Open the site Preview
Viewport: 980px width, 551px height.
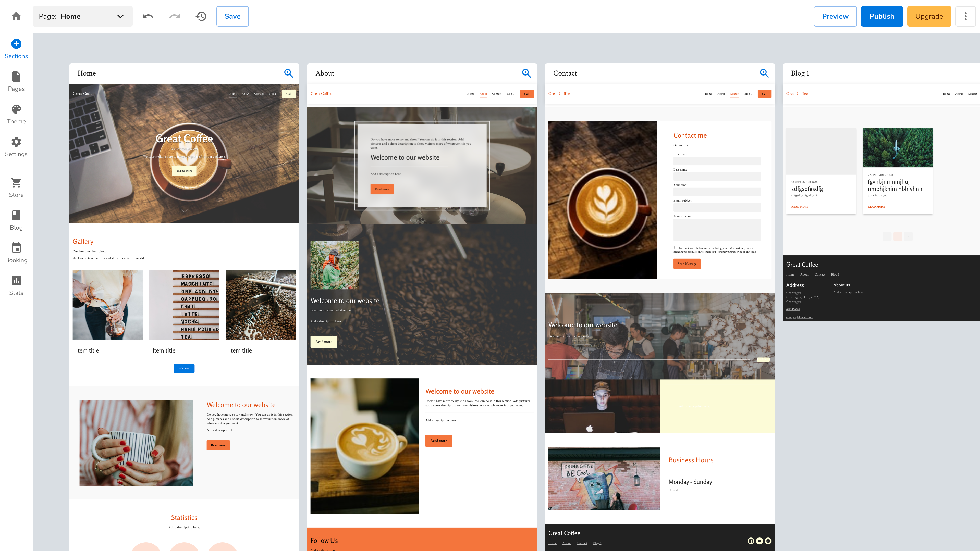tap(835, 16)
